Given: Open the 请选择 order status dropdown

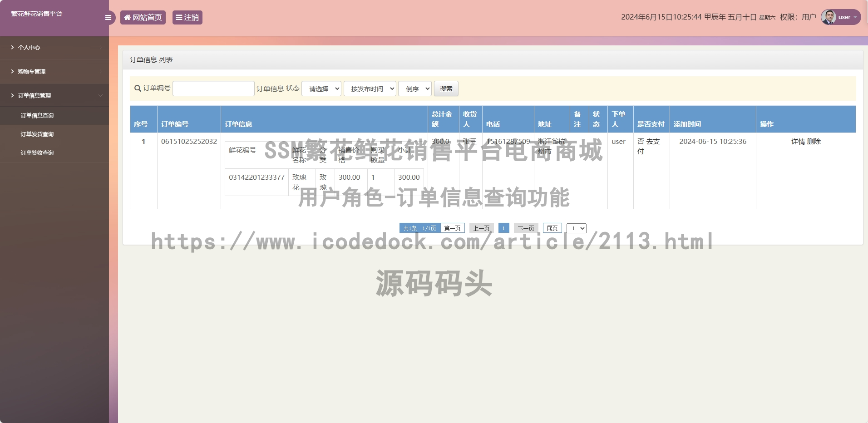Looking at the screenshot, I should pos(321,89).
